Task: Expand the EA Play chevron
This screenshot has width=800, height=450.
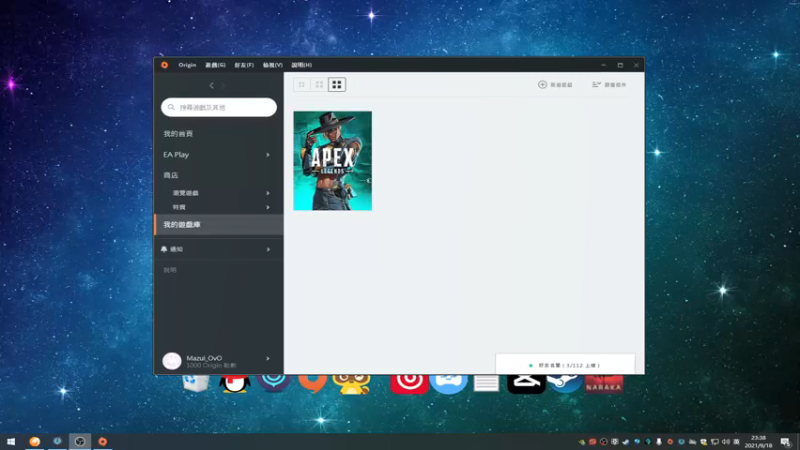Action: tap(268, 155)
